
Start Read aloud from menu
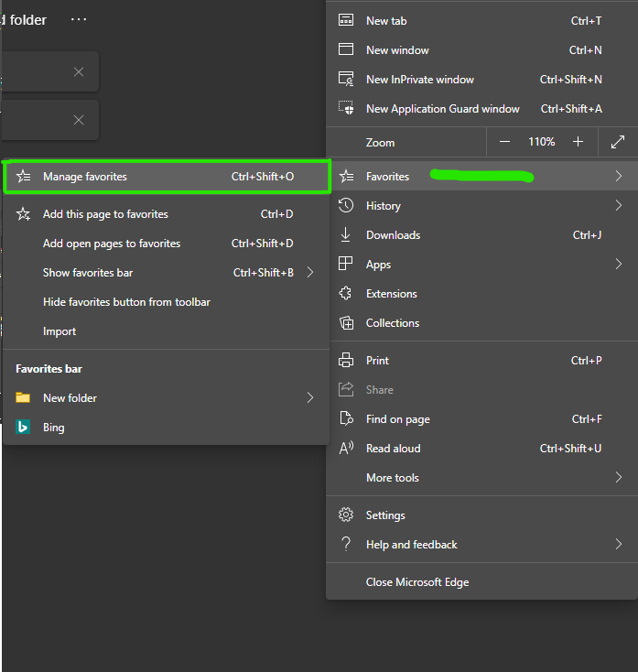[x=481, y=449]
